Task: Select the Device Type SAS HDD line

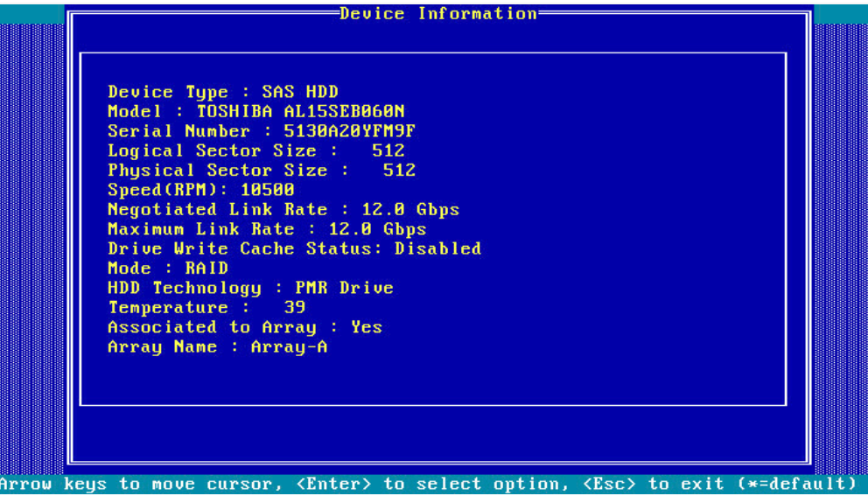Action: click(222, 92)
